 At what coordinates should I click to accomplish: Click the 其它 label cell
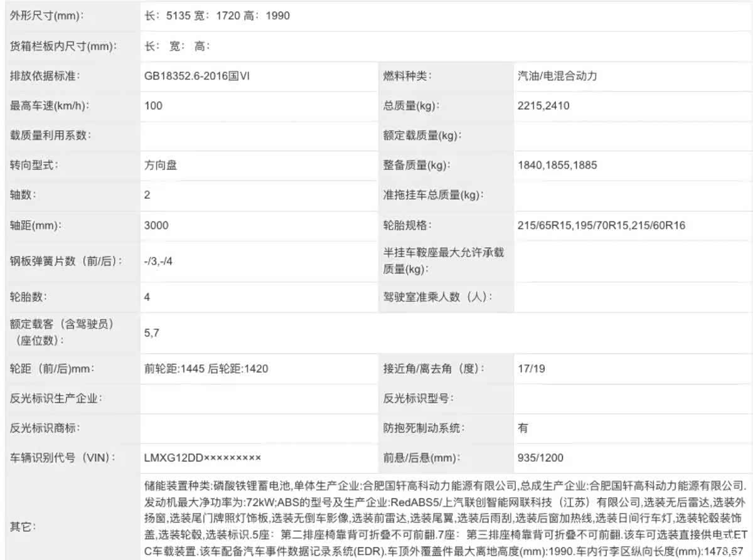23,526
